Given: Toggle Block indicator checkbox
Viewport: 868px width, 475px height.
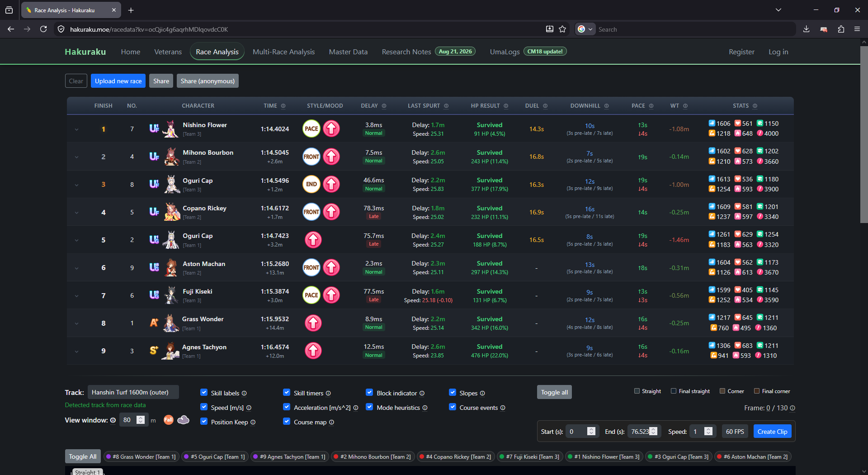Looking at the screenshot, I should pos(369,393).
